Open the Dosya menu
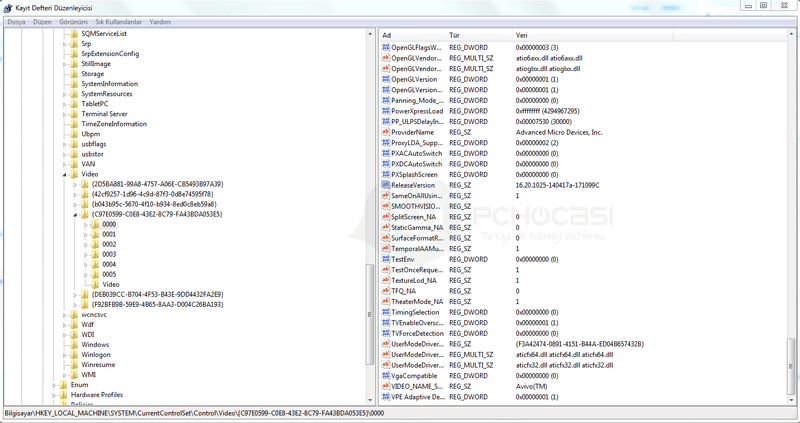Viewport: 800px width, 423px height. [17, 21]
